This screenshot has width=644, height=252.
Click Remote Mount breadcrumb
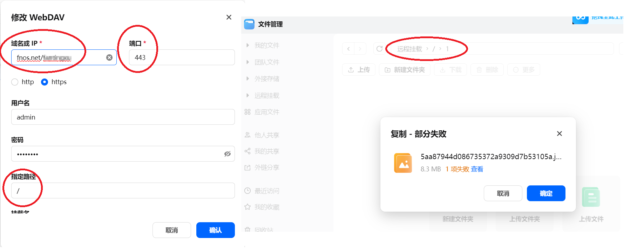point(409,49)
